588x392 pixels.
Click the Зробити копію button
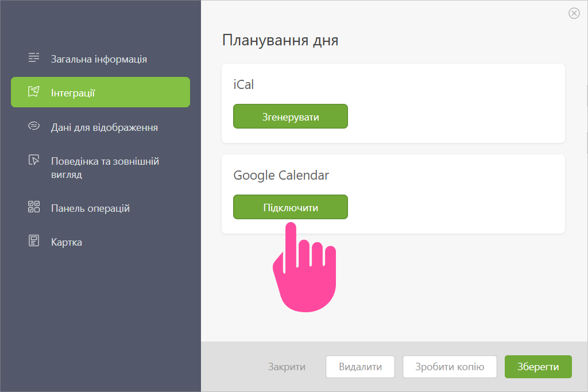point(450,367)
